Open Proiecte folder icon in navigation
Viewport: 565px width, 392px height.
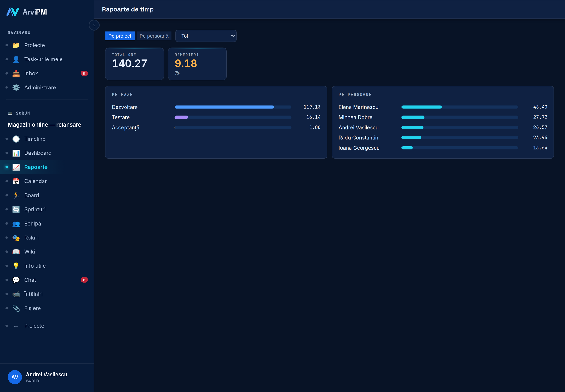pyautogui.click(x=16, y=45)
